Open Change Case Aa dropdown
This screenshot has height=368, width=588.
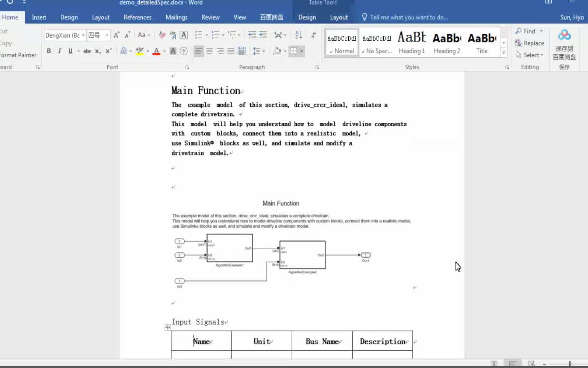tap(144, 35)
